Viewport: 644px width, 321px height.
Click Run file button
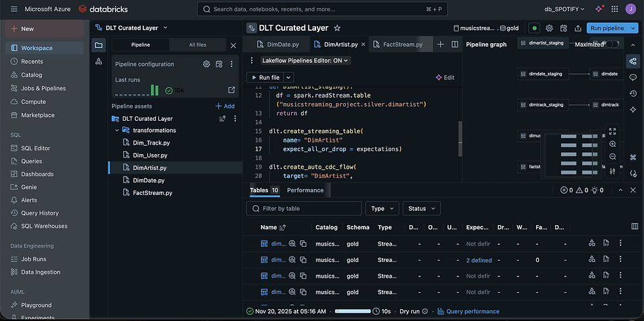coord(265,77)
